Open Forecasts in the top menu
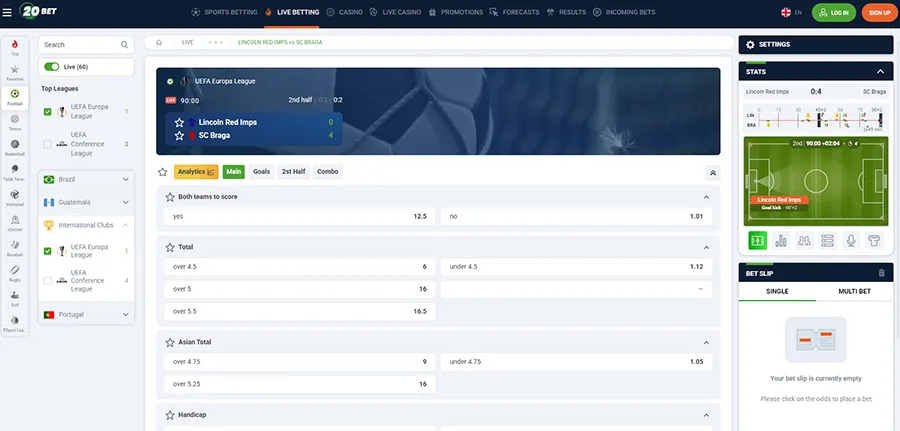This screenshot has height=431, width=900. click(x=515, y=12)
